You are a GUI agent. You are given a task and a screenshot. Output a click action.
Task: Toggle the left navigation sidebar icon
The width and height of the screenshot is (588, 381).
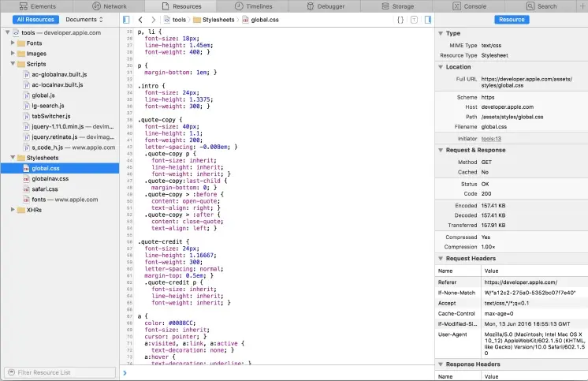(126, 20)
